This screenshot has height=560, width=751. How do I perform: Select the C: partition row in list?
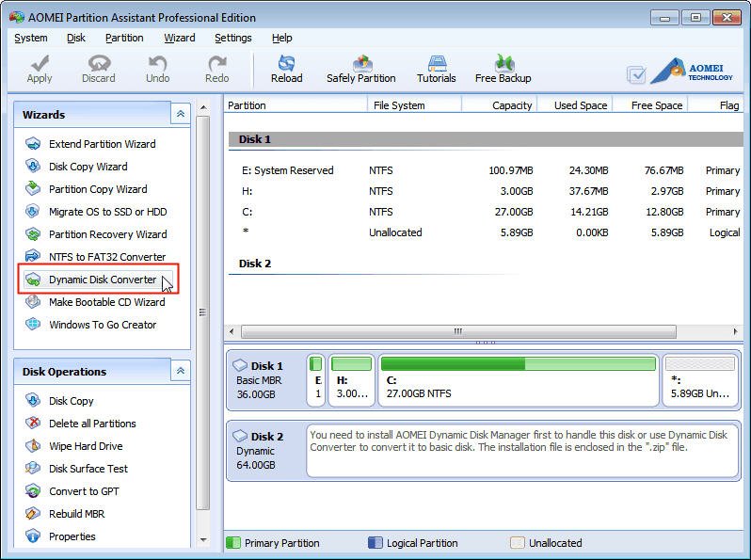486,212
